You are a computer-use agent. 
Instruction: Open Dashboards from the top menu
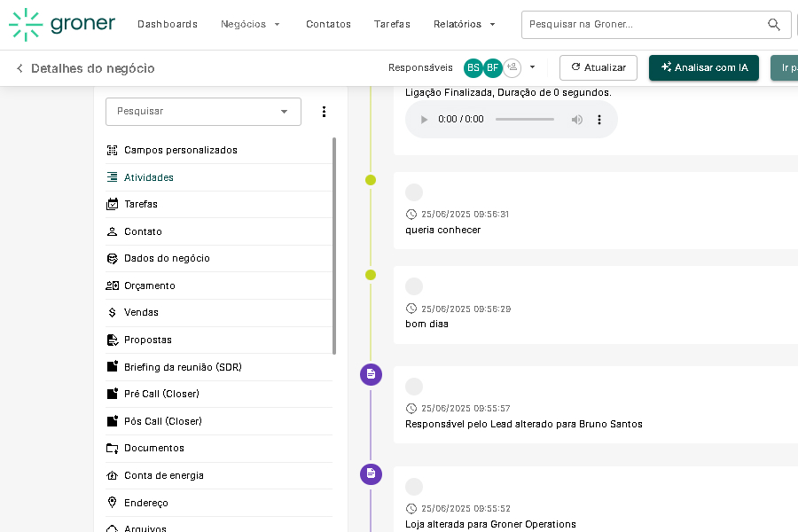pos(168,25)
